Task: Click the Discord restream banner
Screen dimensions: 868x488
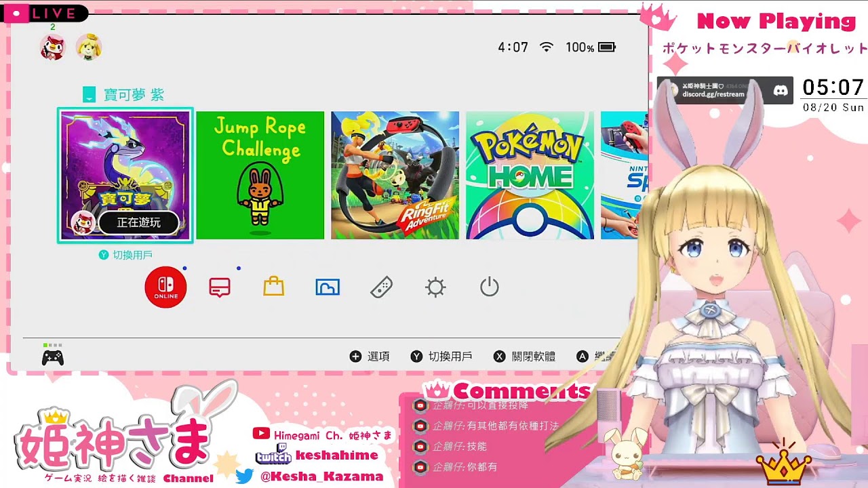Action: coord(724,90)
